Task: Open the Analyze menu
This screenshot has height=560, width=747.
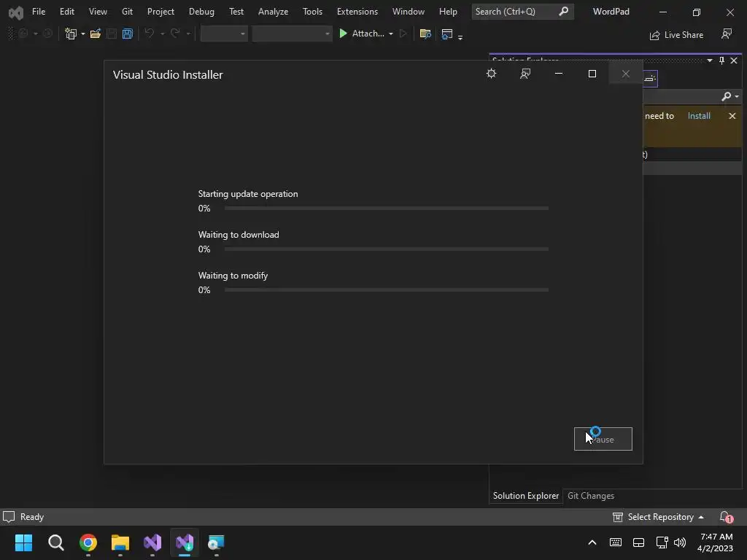Action: (x=273, y=12)
